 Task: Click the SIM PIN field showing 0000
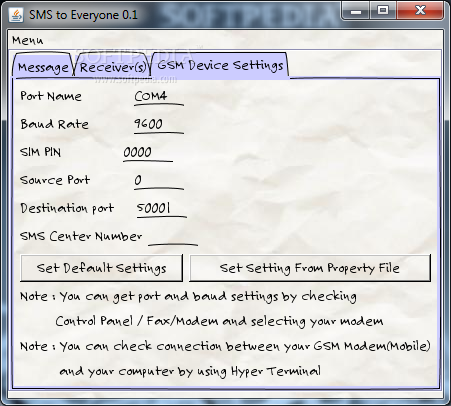point(148,153)
